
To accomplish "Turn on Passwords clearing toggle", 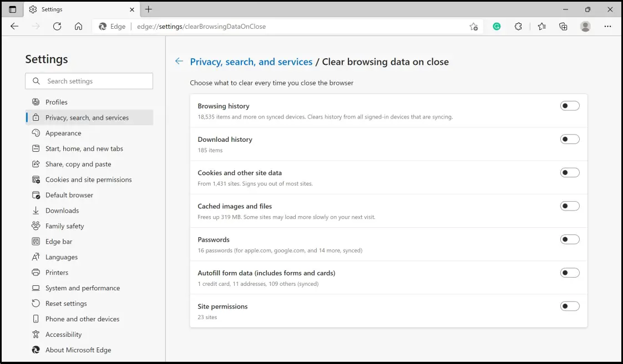I will coord(570,239).
